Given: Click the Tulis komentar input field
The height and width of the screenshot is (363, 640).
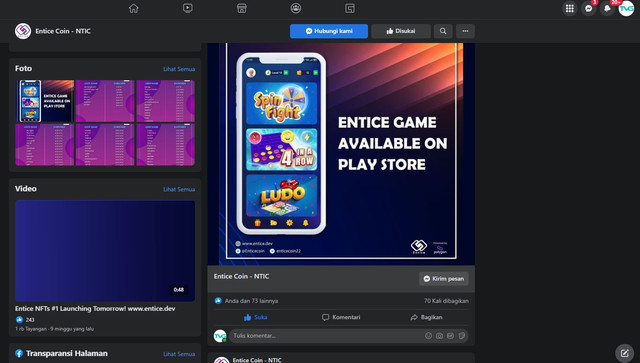Looking at the screenshot, I should [327, 336].
